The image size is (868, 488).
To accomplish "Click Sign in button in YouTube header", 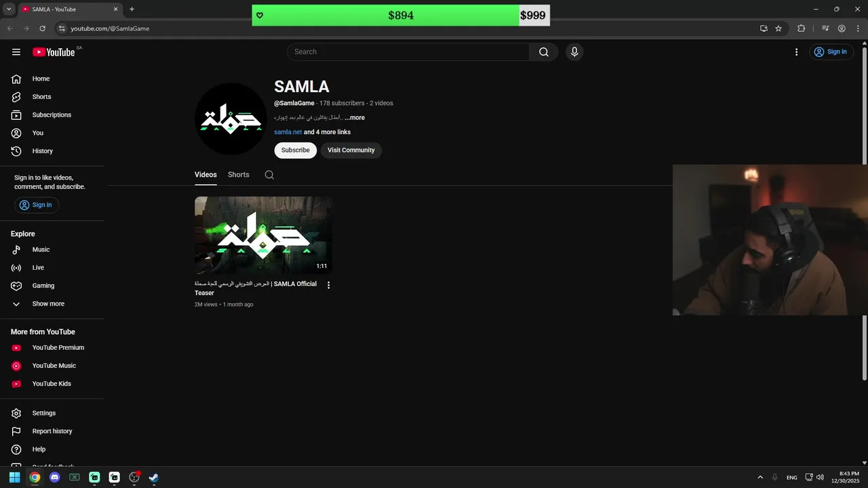I will click(x=831, y=52).
